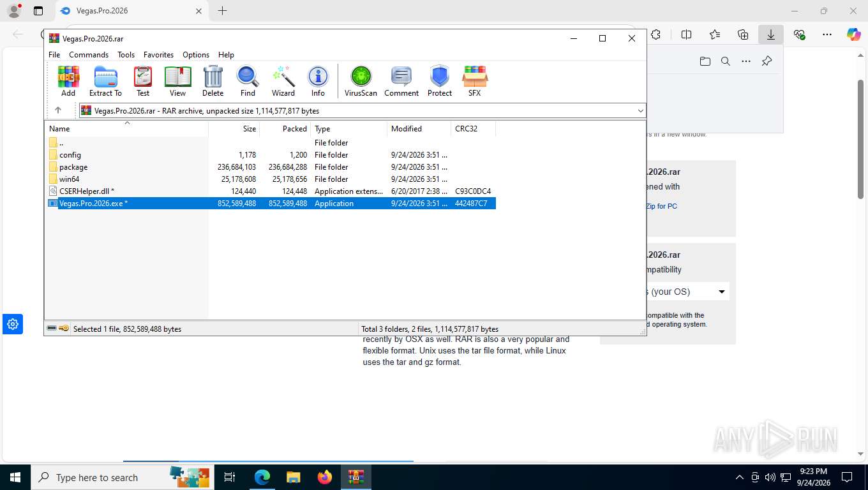Open Edge collections icon
The width and height of the screenshot is (868, 490).
(743, 35)
